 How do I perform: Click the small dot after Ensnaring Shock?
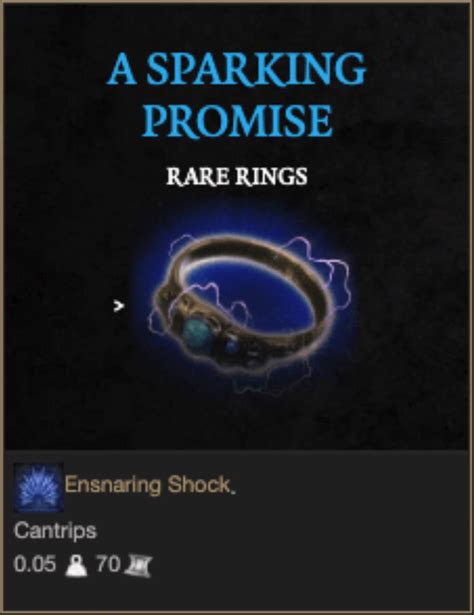[x=233, y=492]
